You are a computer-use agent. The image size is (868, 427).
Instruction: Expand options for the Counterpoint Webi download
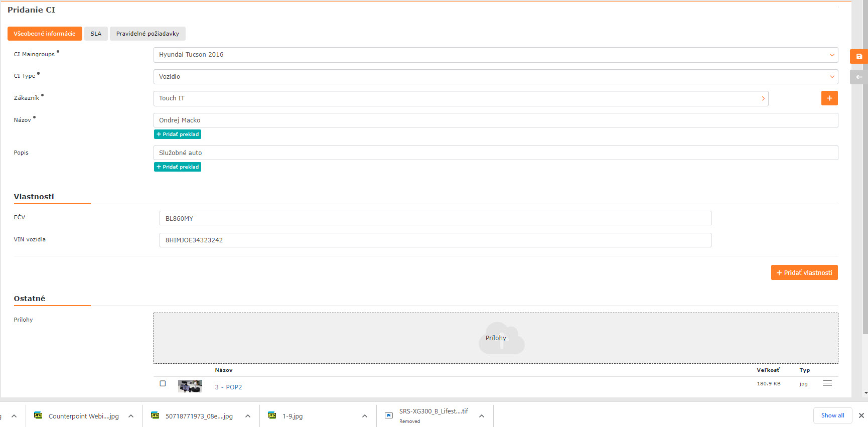131,416
